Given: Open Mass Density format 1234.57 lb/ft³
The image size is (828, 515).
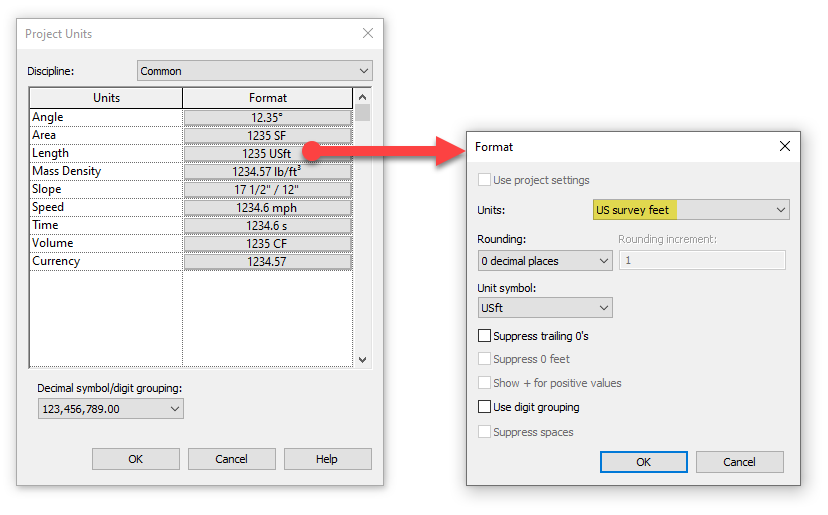Looking at the screenshot, I should (x=267, y=171).
